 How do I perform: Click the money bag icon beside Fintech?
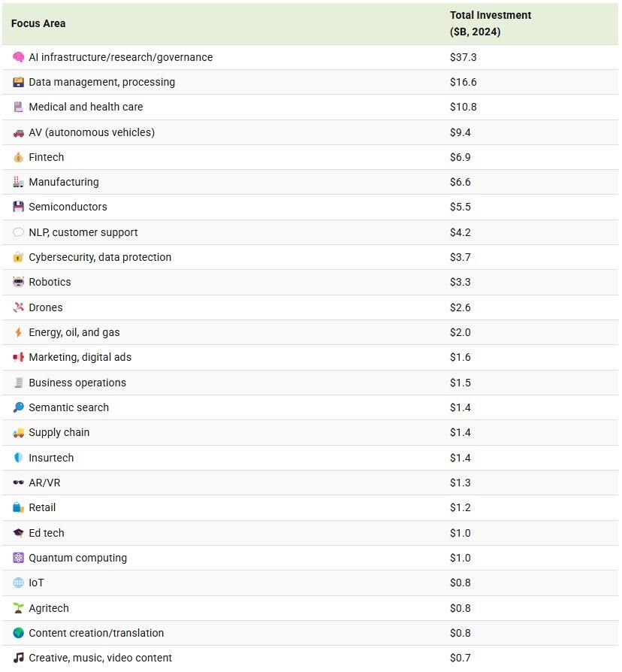pyautogui.click(x=18, y=157)
